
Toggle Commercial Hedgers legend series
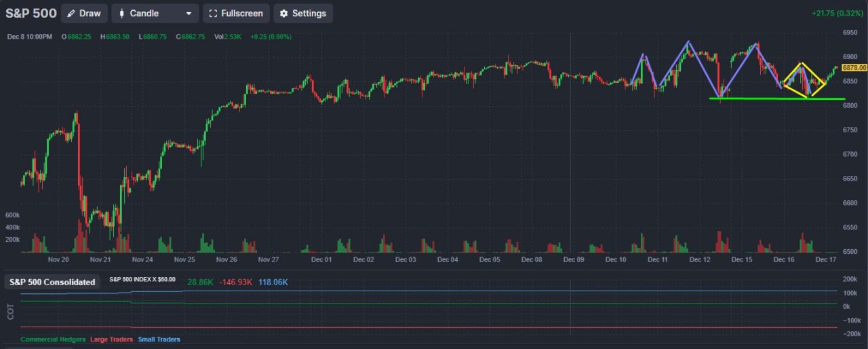[x=53, y=339]
